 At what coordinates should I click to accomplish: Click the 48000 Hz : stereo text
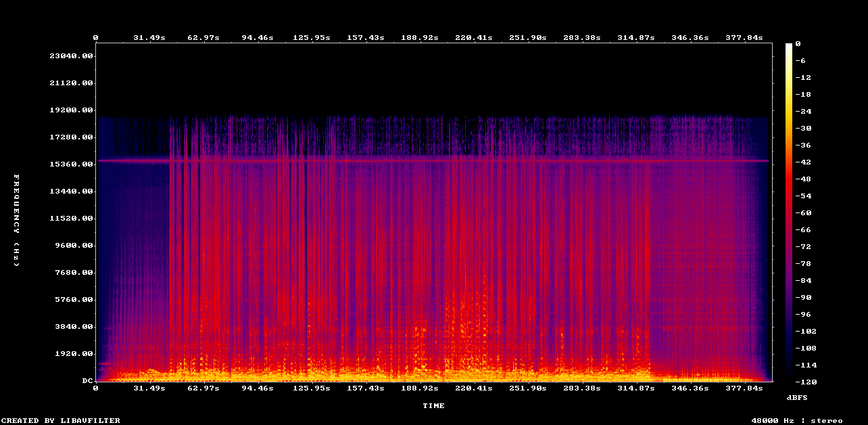coord(797,420)
